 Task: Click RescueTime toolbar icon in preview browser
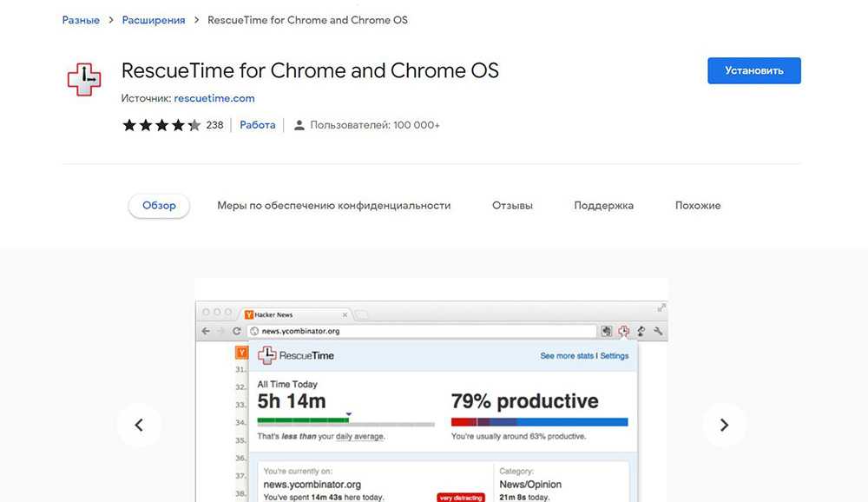pyautogui.click(x=623, y=331)
